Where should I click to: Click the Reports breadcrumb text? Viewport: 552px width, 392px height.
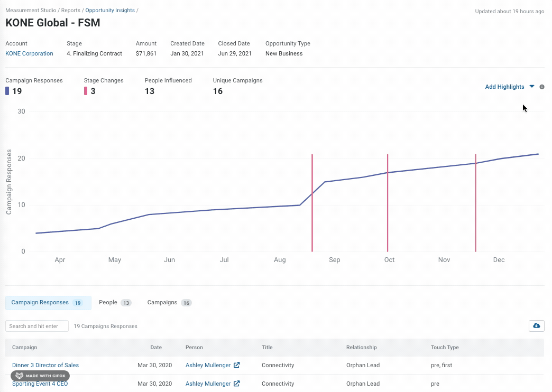[71, 10]
